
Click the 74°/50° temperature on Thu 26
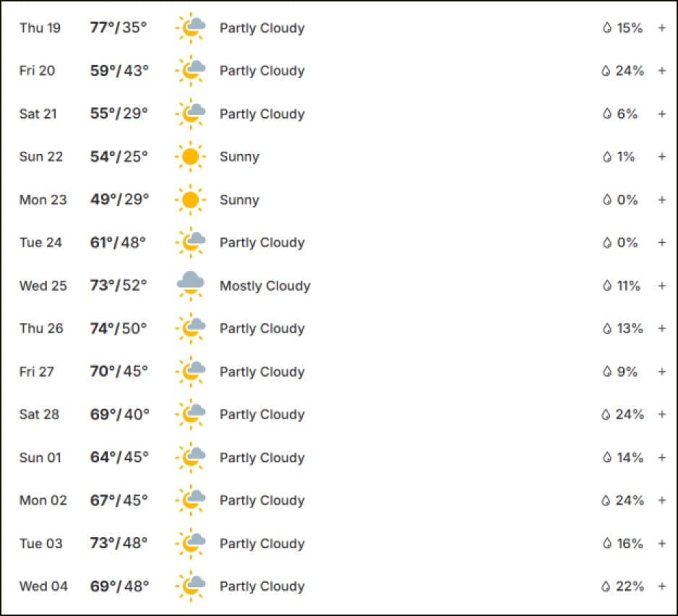click(x=119, y=328)
